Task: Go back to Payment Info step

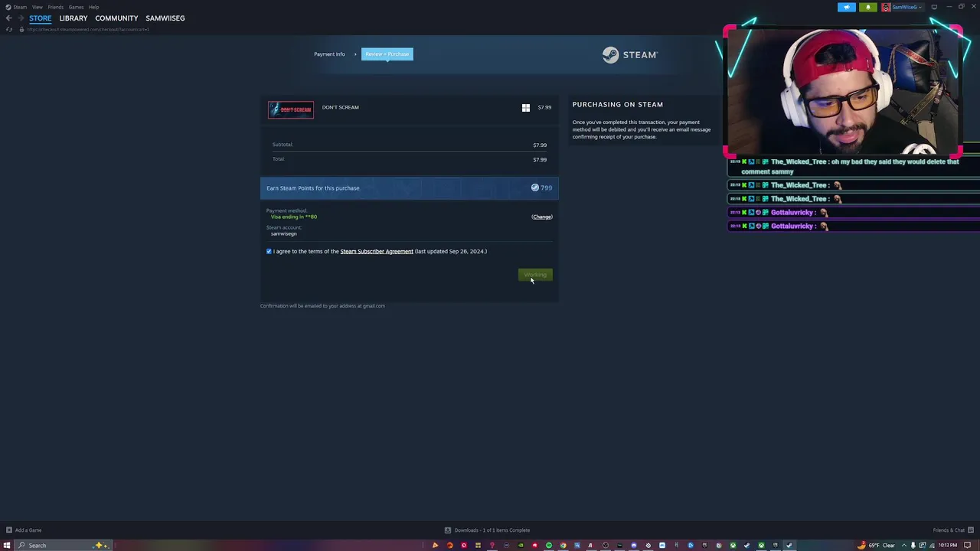Action: click(x=329, y=54)
